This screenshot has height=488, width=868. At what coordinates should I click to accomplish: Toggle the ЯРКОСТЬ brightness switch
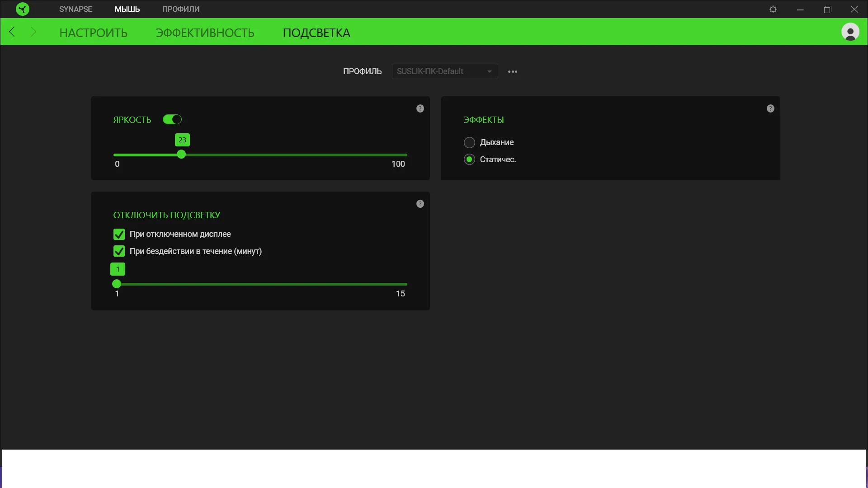[172, 119]
